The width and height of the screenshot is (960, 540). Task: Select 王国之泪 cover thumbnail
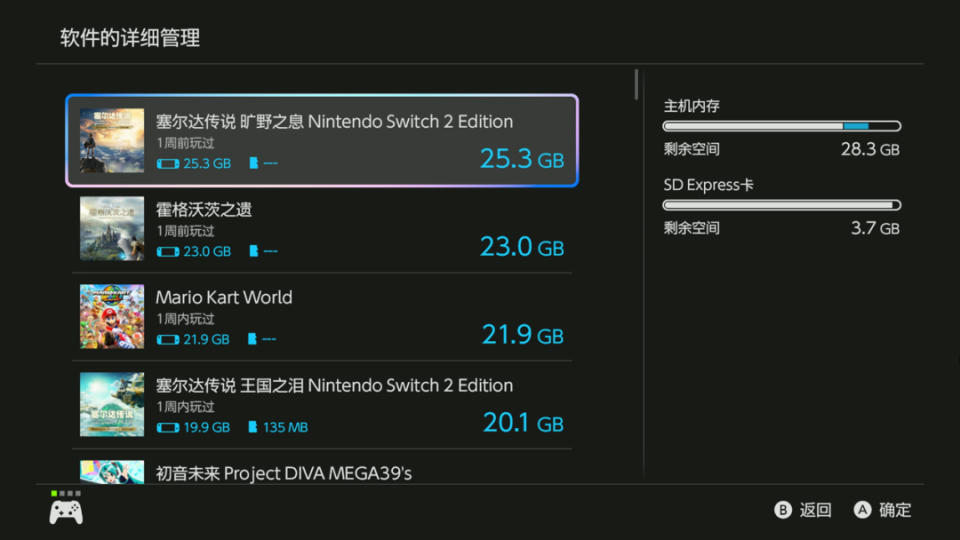pyautogui.click(x=112, y=404)
